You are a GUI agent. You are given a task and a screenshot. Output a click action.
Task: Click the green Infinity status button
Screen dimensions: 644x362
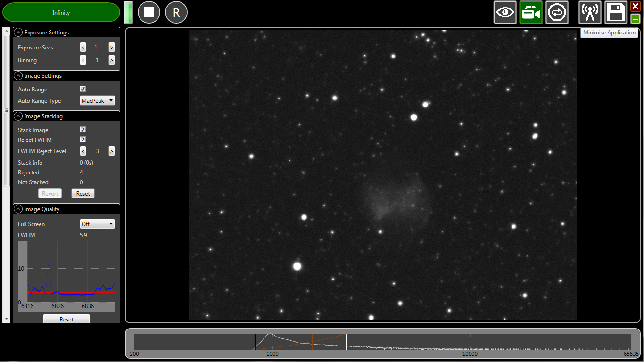[x=61, y=12]
